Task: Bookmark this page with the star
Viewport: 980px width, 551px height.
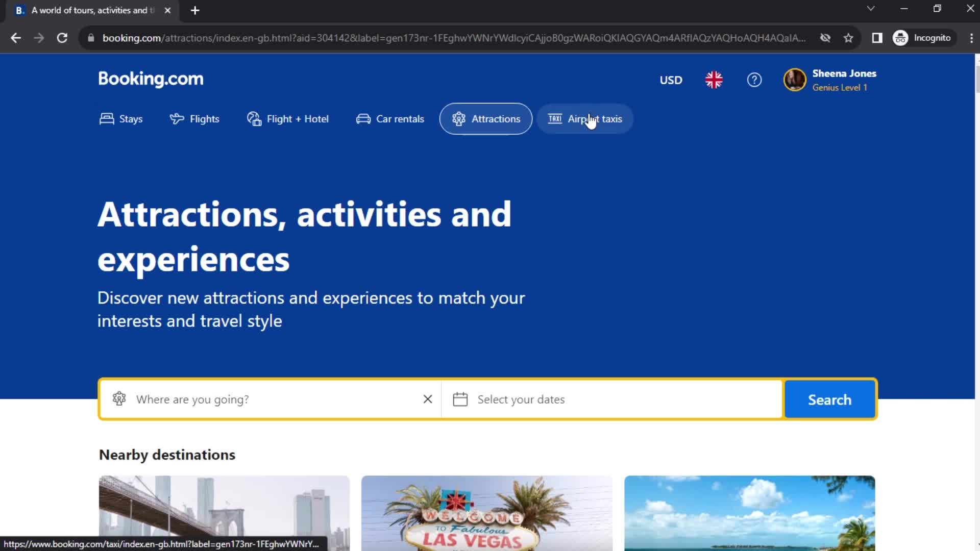Action: click(x=848, y=38)
